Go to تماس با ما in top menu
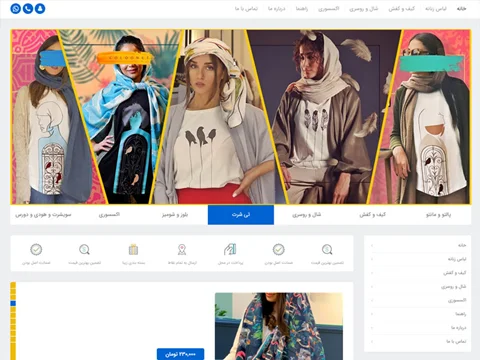The image size is (480, 360). (246, 9)
